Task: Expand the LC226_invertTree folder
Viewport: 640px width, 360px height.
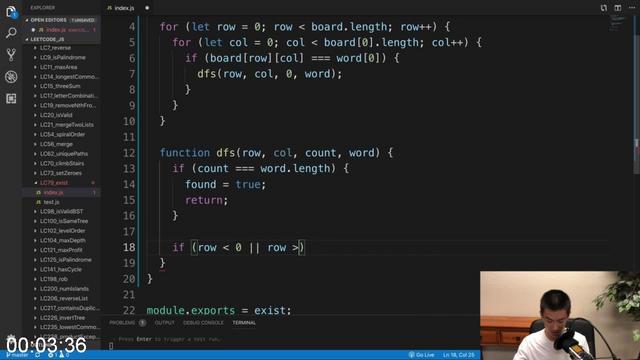Action: point(62,318)
